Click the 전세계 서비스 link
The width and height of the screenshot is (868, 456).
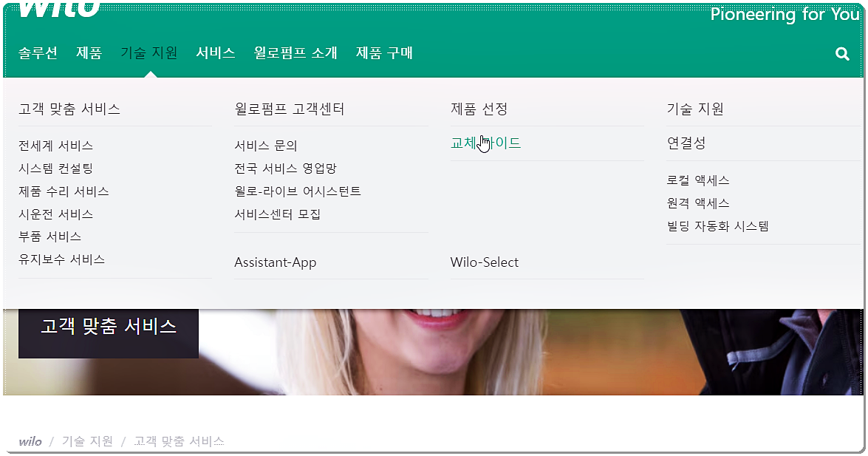tap(55, 145)
